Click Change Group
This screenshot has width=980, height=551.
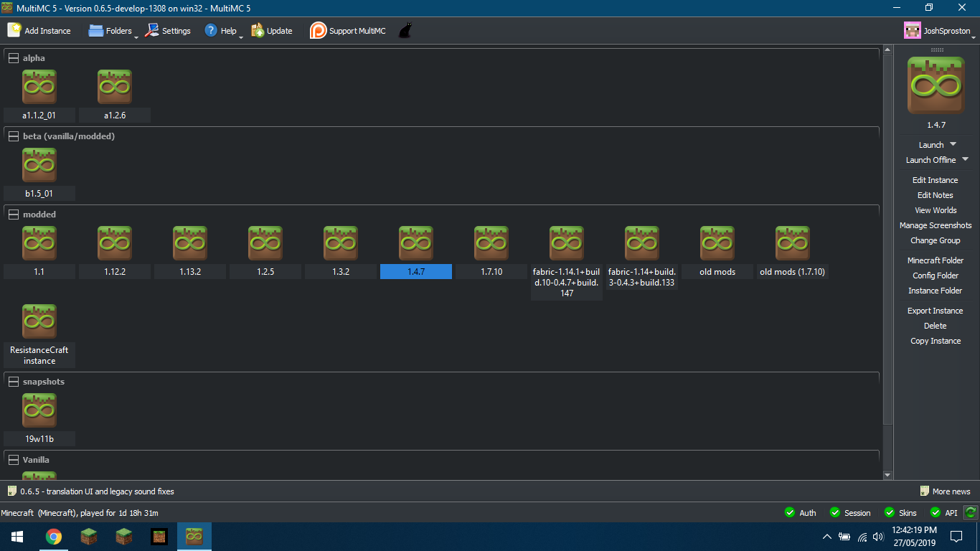(x=936, y=240)
